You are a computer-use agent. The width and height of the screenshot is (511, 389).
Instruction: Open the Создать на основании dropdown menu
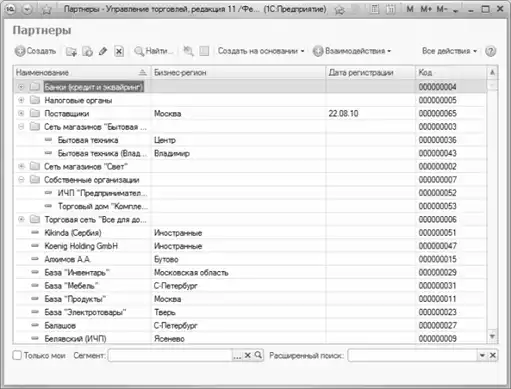[261, 51]
